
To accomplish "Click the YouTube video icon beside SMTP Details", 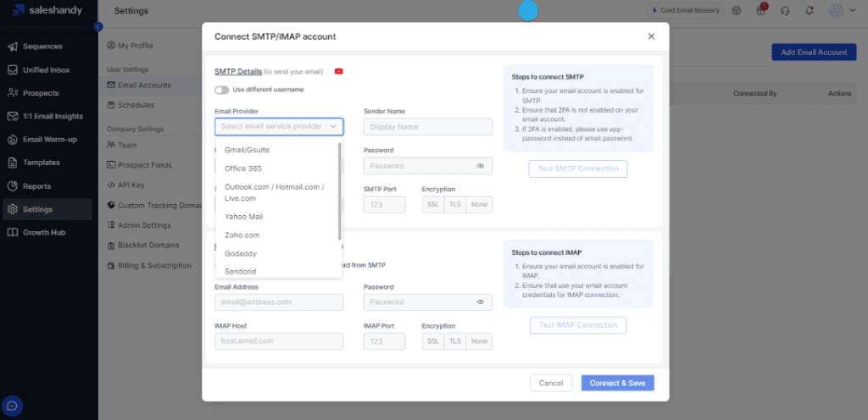I will 339,71.
